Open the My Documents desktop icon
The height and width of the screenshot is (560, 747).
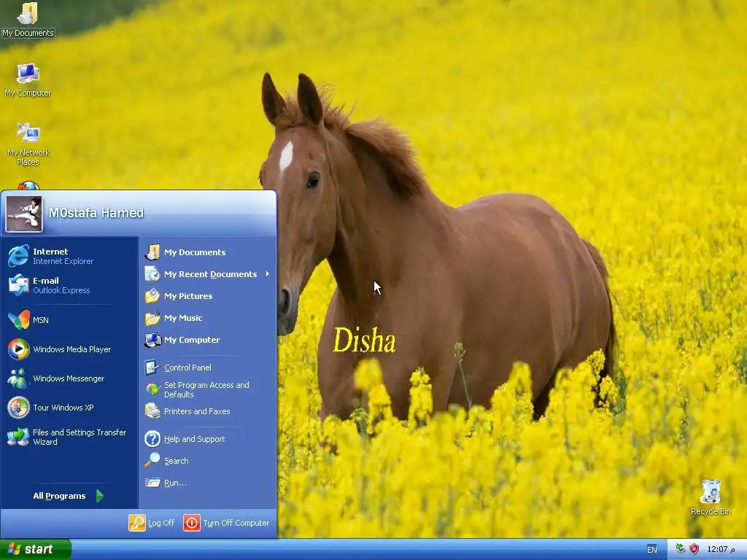(28, 19)
